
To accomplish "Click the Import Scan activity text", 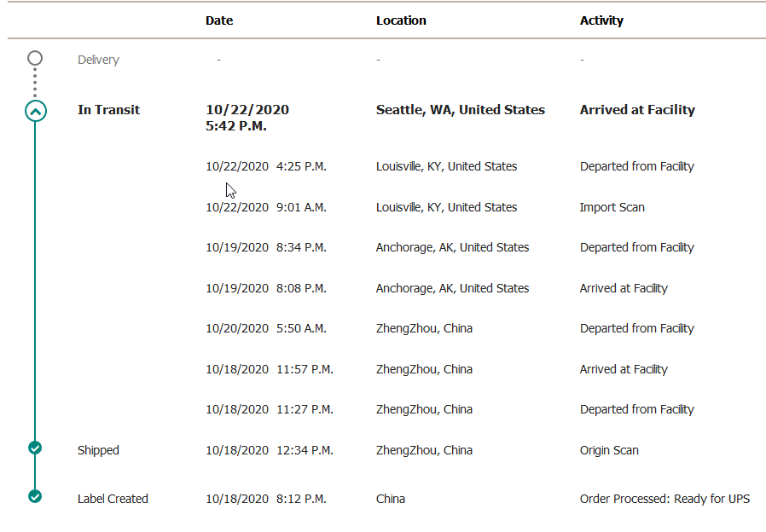I will (x=612, y=207).
